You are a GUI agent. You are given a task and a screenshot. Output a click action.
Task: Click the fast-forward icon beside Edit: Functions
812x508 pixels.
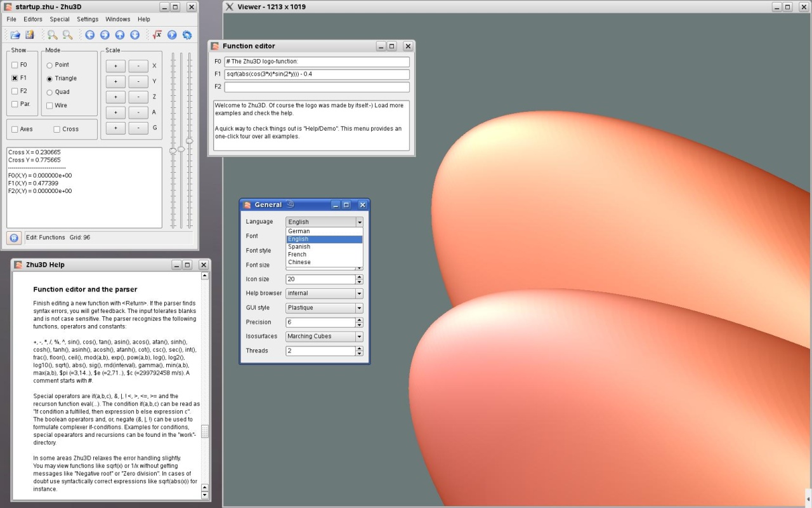[x=14, y=237]
